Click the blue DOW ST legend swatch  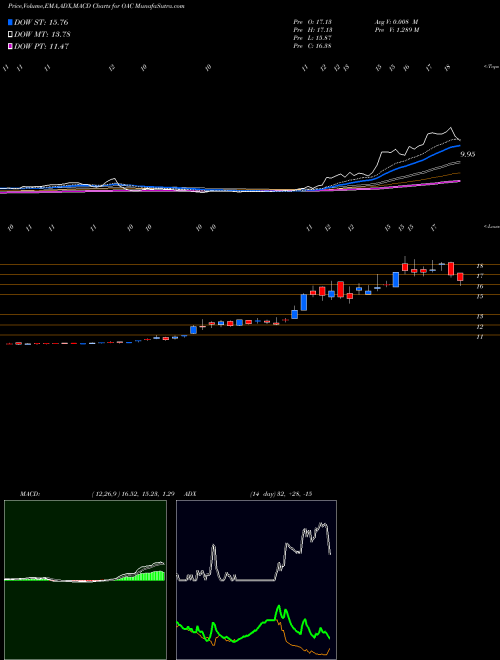point(10,22)
